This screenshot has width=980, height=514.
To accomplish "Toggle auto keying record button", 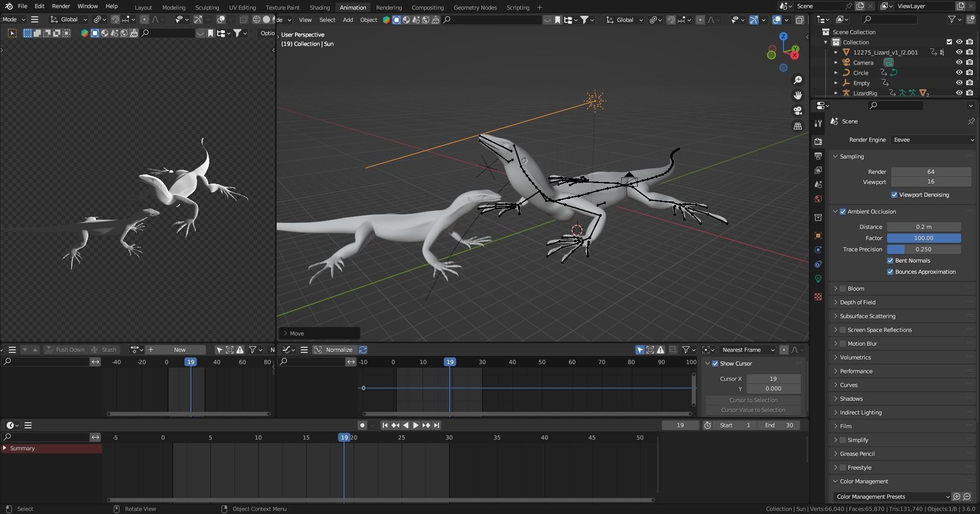I will pyautogui.click(x=362, y=425).
